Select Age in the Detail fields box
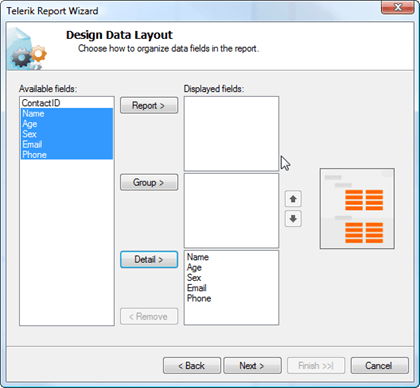This screenshot has height=388, width=420. [x=231, y=267]
